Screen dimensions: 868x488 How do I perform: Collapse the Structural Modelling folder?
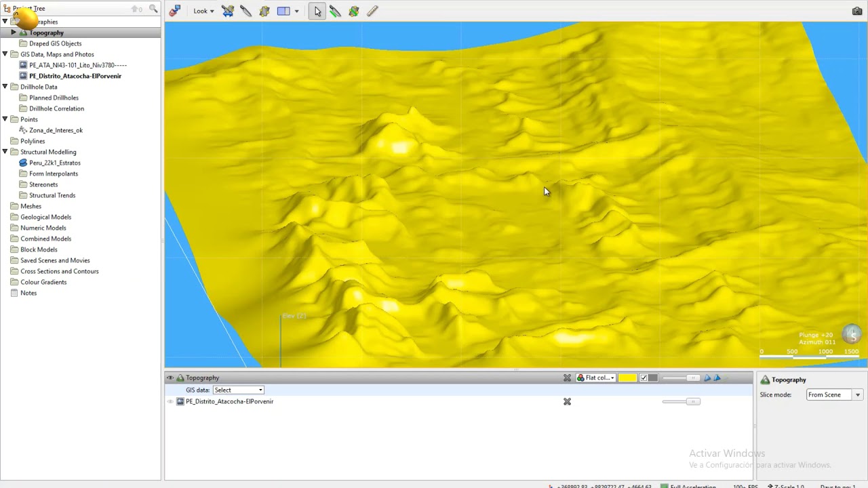(5, 152)
